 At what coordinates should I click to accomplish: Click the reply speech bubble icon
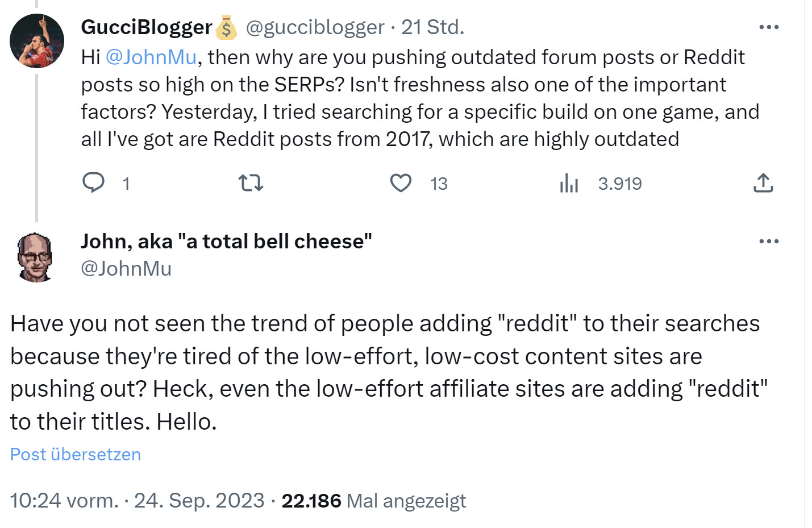(x=94, y=183)
